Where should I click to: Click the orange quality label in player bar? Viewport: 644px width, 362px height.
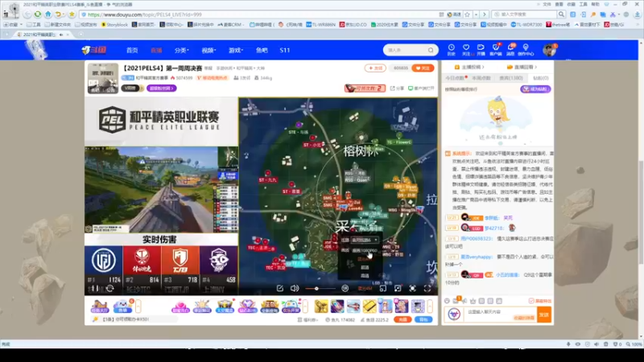click(x=365, y=289)
